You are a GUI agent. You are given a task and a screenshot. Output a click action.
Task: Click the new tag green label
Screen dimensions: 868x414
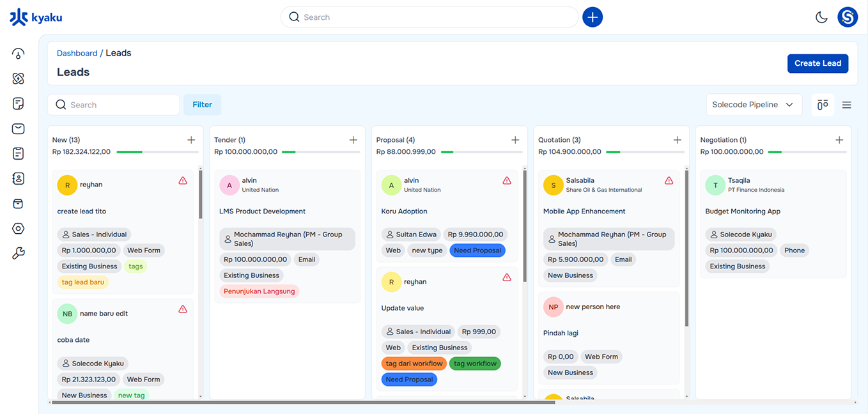pyautogui.click(x=131, y=395)
